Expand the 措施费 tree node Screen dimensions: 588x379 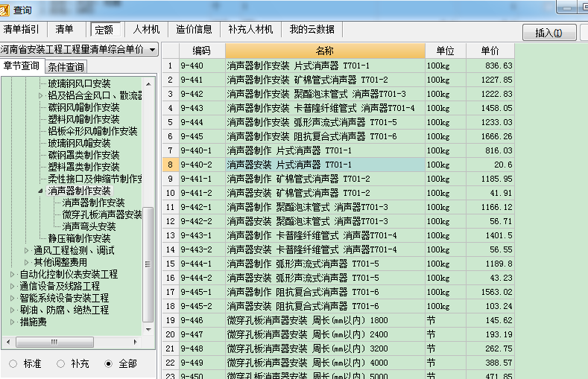[x=12, y=322]
